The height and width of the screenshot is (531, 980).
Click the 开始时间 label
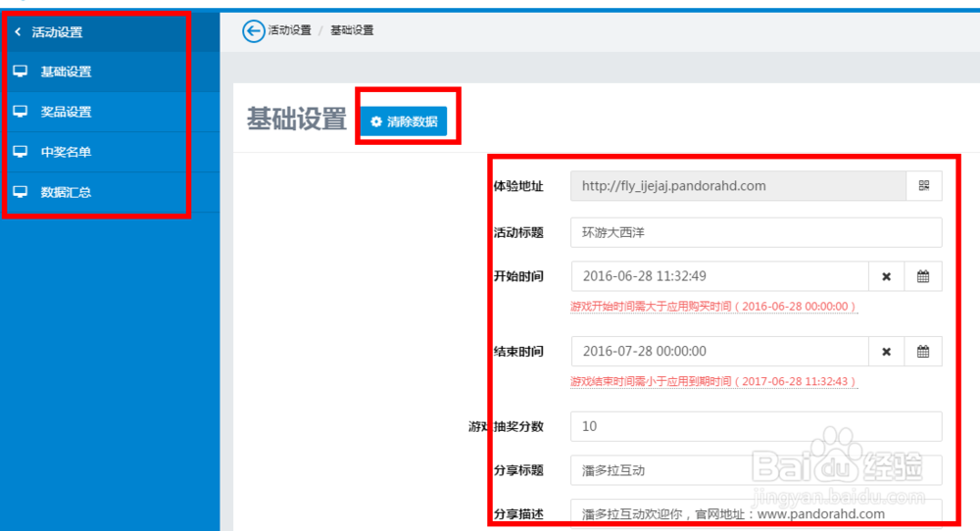[518, 276]
